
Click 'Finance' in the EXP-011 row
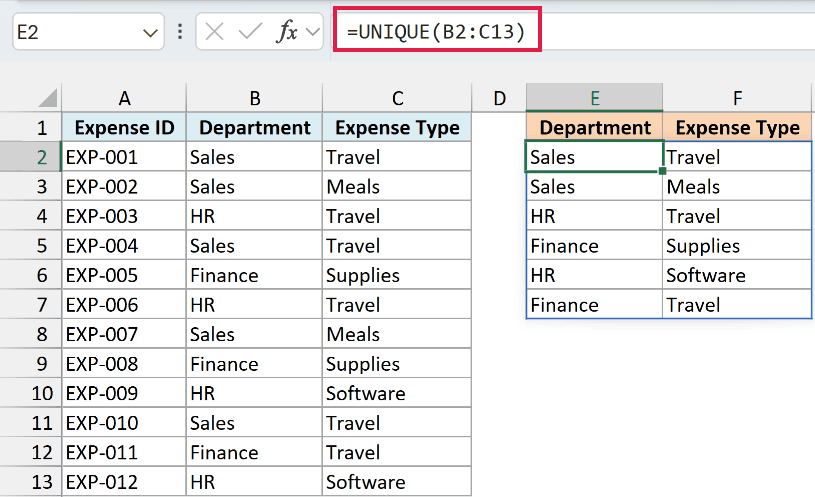pyautogui.click(x=254, y=452)
